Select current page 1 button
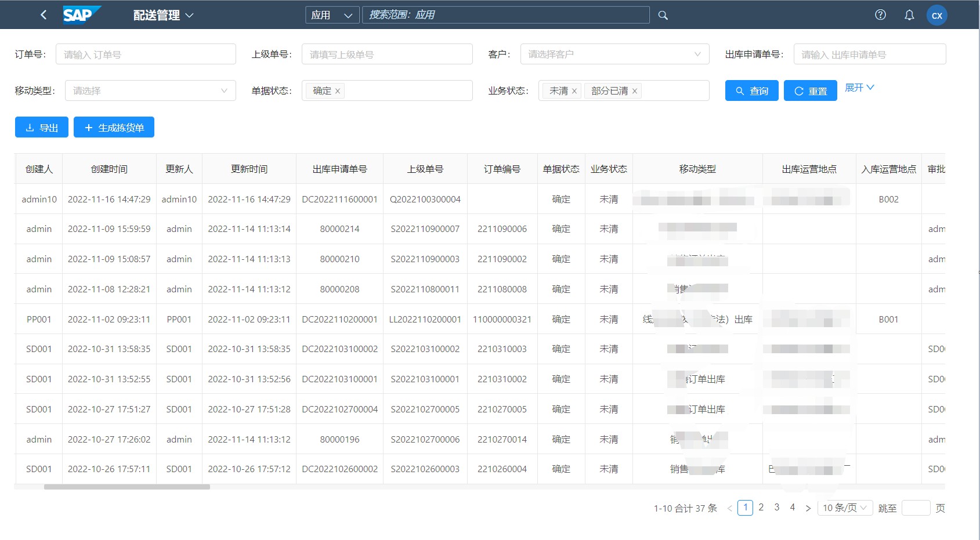980x540 pixels. (x=745, y=508)
